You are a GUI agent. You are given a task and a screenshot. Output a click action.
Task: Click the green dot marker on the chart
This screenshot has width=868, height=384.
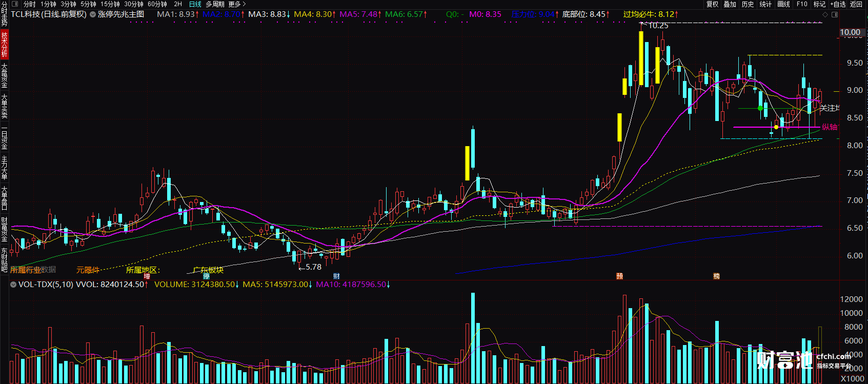(760, 108)
